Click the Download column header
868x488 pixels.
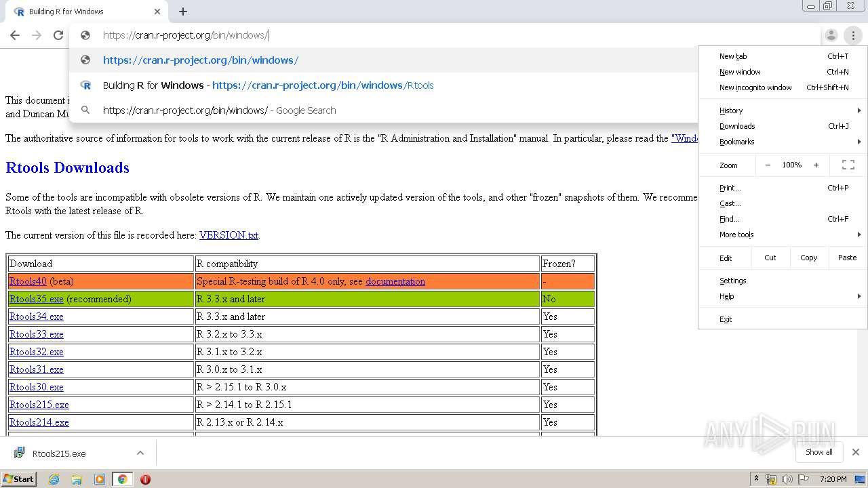tap(101, 264)
